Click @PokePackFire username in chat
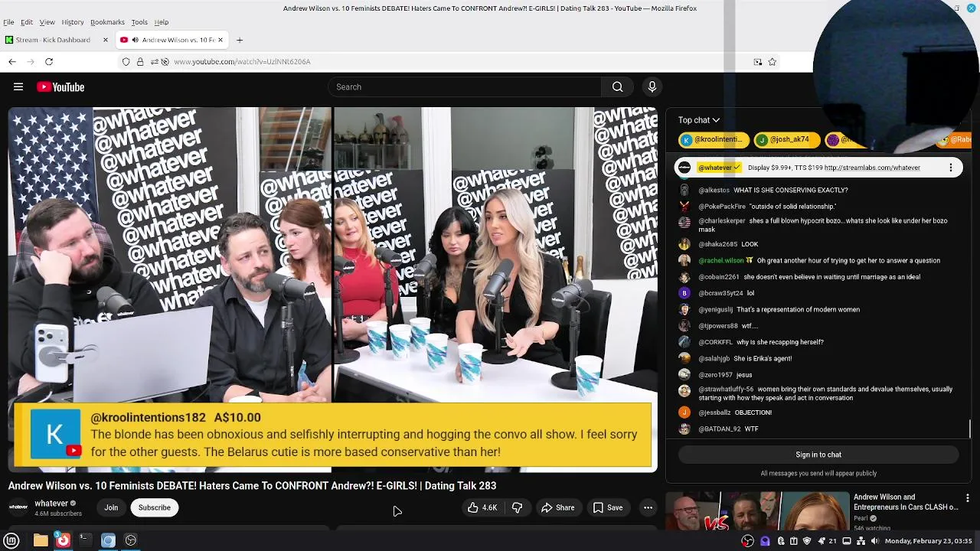 (x=722, y=207)
